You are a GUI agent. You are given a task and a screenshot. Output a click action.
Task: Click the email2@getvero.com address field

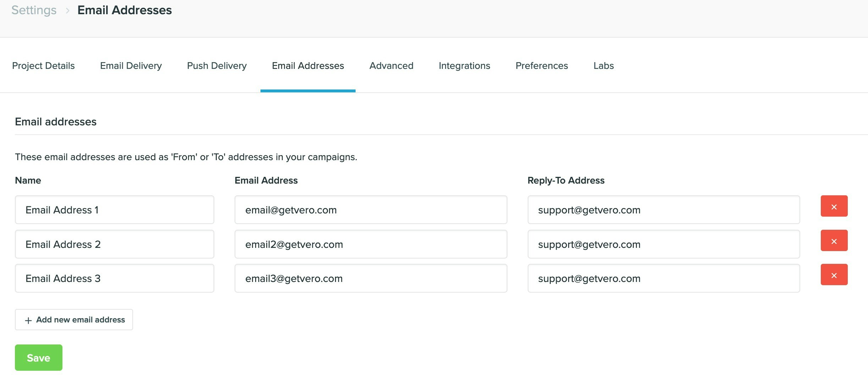tap(370, 244)
